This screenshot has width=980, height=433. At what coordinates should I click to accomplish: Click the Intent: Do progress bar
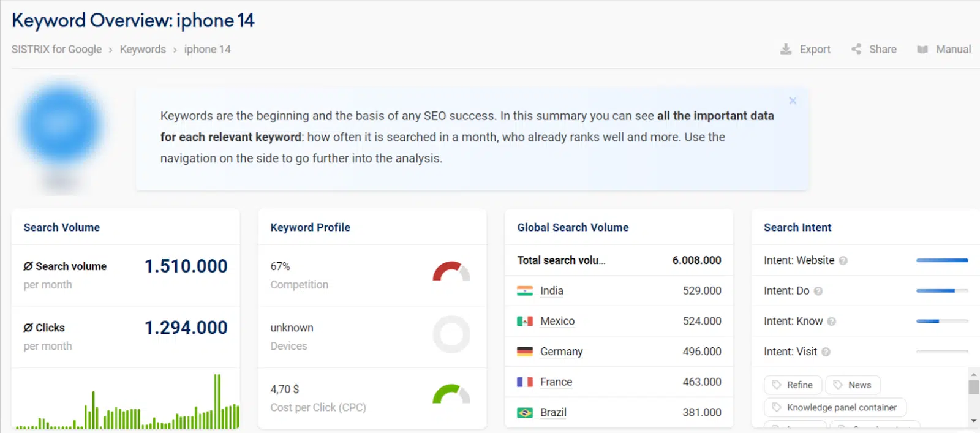(x=942, y=291)
